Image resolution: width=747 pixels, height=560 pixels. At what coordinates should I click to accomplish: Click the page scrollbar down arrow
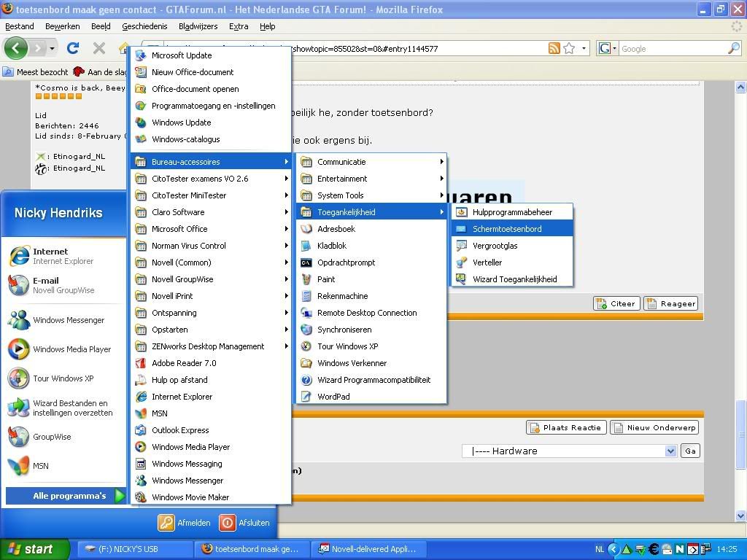(x=741, y=516)
